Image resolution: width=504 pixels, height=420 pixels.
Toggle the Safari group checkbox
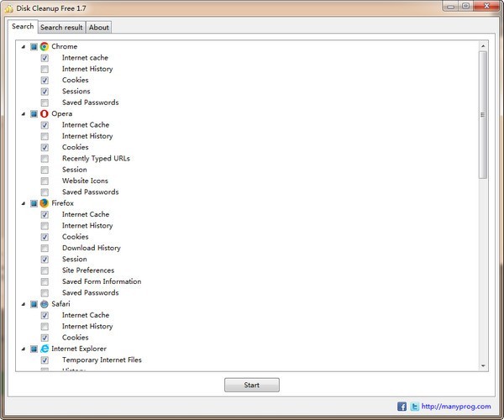click(34, 304)
